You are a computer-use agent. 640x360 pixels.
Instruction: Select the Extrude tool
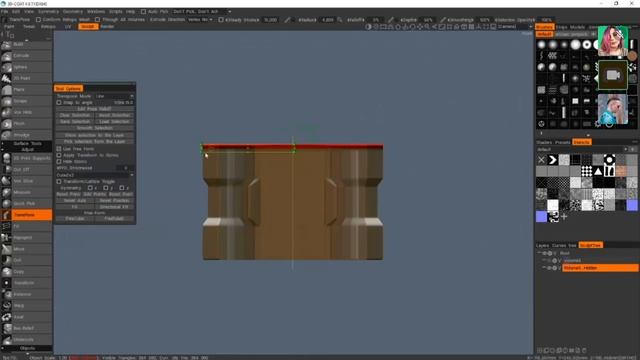[x=26, y=56]
